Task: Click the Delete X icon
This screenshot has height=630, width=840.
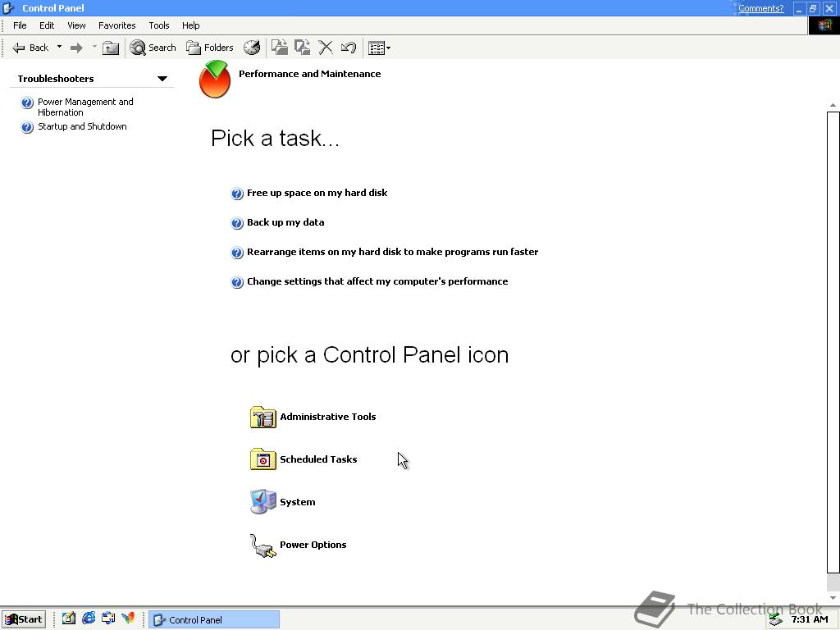Action: (x=326, y=48)
